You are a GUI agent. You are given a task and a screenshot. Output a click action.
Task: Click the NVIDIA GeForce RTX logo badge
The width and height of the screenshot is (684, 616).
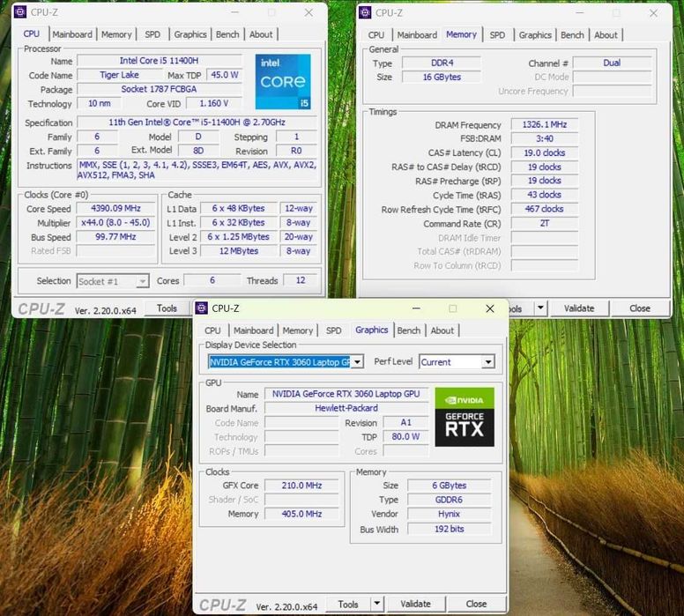point(465,417)
